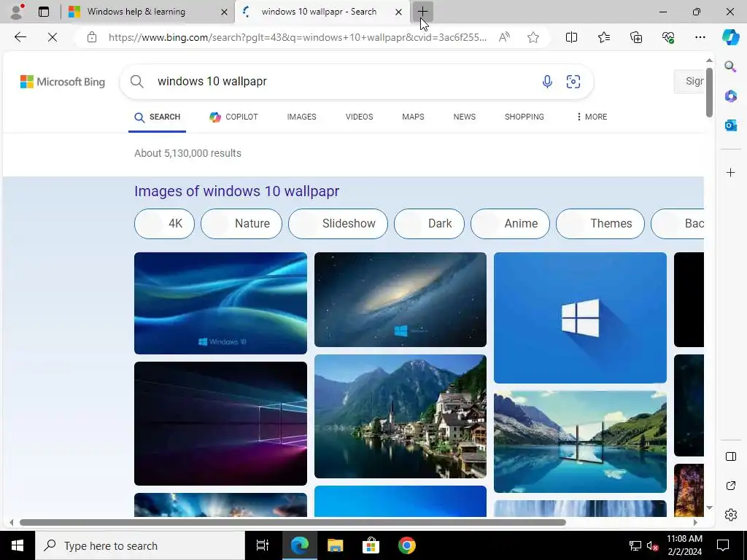The width and height of the screenshot is (747, 560).
Task: Search by voice using microphone icon
Action: click(547, 82)
